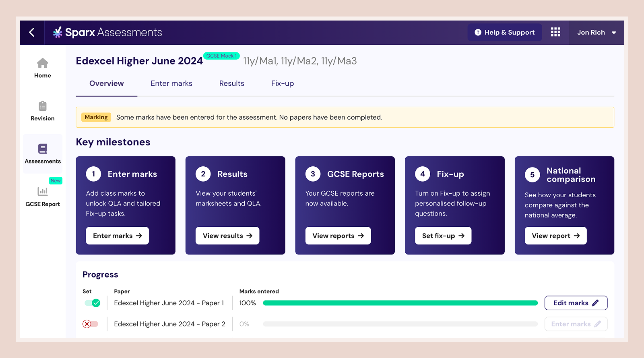This screenshot has height=358, width=644.
Task: Select the Edexcel Higher June 2024 - Paper 1 row text
Action: 169,303
